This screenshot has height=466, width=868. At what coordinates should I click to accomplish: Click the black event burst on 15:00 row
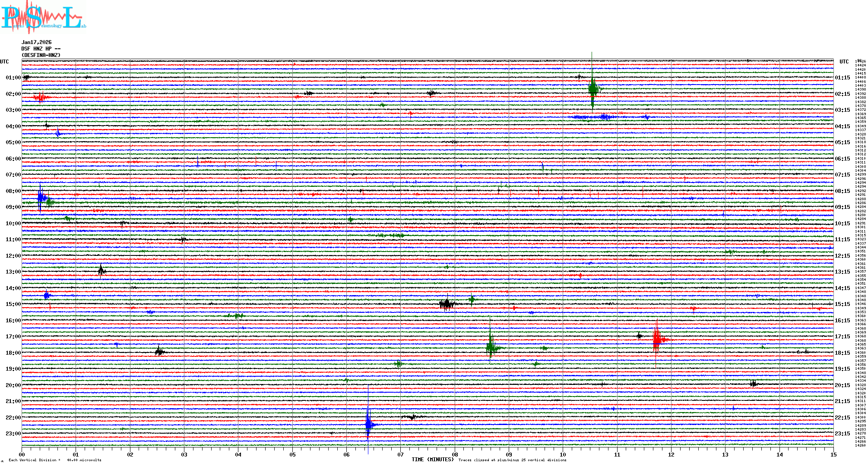(447, 304)
